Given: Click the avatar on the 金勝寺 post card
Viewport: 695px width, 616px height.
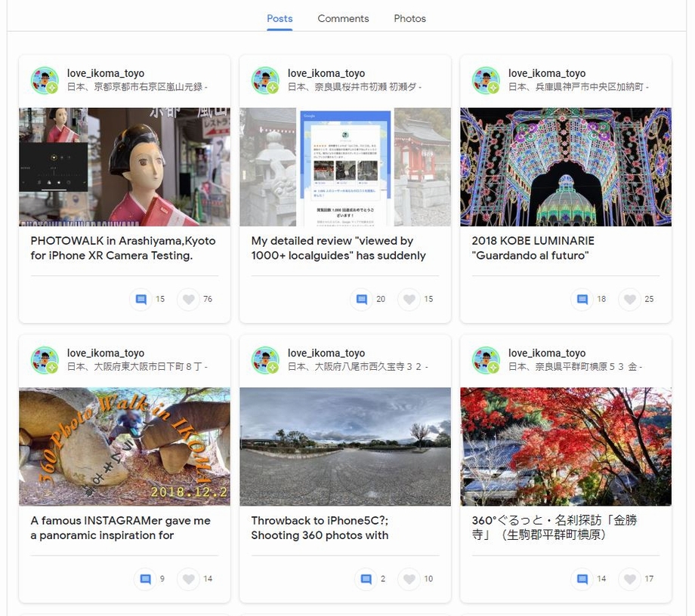Looking at the screenshot, I should point(486,360).
